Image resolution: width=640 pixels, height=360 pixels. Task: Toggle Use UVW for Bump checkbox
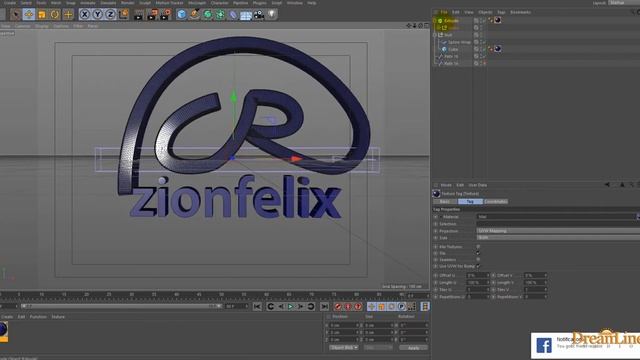coord(478,266)
